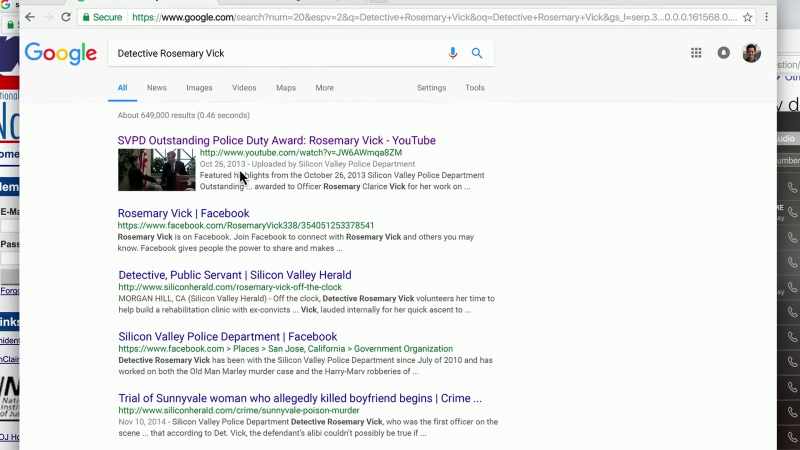Switch to Maps results tab
This screenshot has width=800, height=450.
[x=286, y=88]
